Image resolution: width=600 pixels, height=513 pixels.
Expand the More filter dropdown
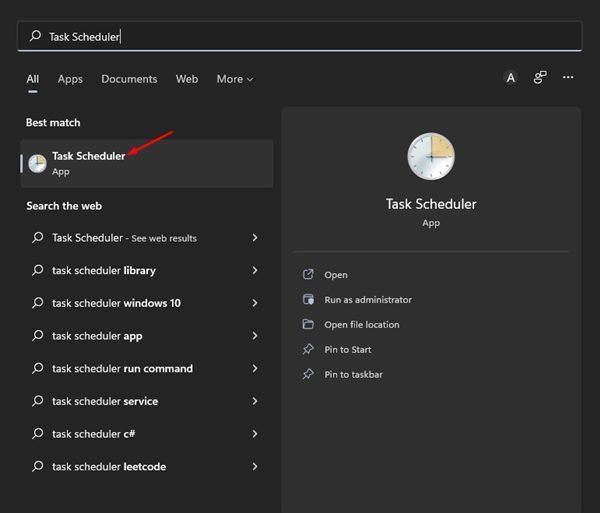coord(235,79)
